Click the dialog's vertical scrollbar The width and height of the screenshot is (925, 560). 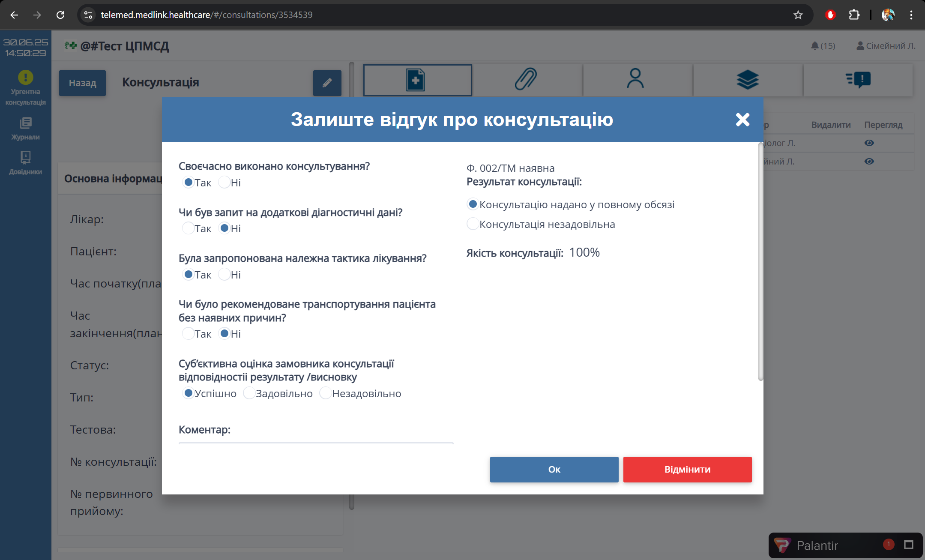pyautogui.click(x=760, y=261)
